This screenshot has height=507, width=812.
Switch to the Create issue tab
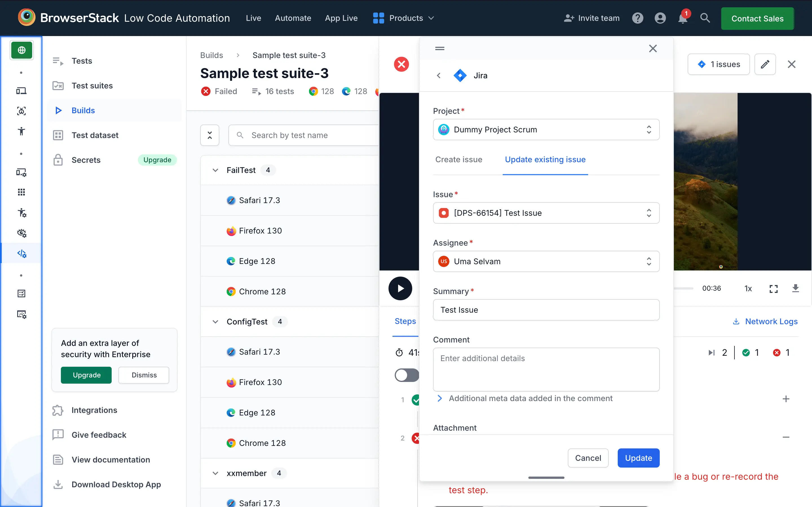[x=459, y=160]
